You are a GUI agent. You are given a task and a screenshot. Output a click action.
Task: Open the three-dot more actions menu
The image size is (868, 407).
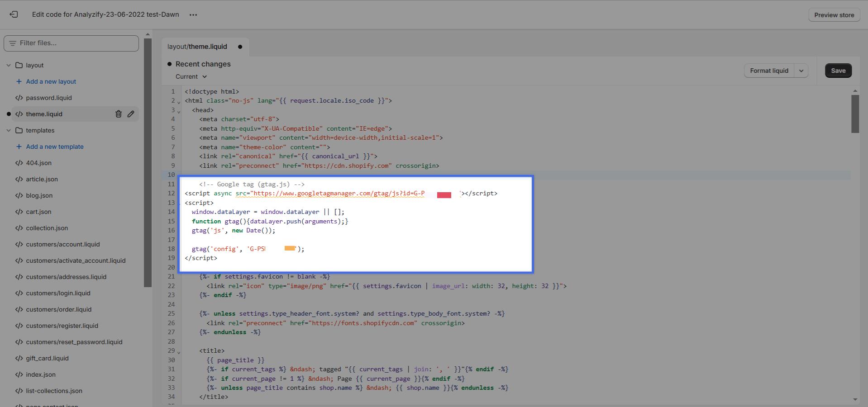[193, 15]
